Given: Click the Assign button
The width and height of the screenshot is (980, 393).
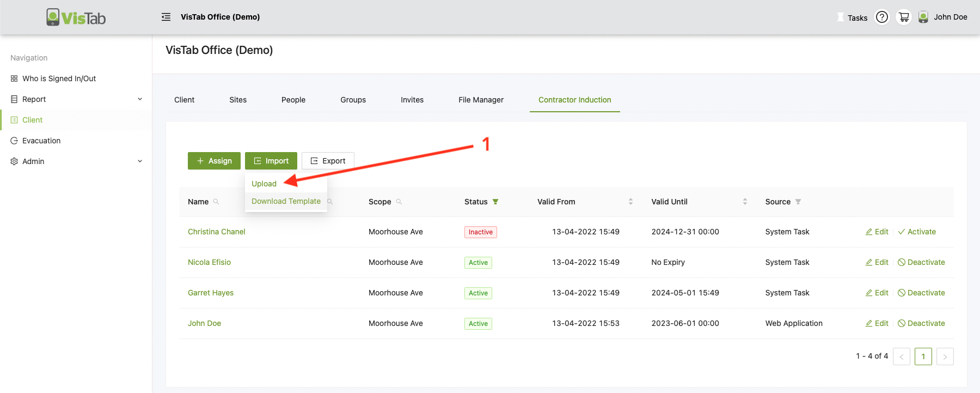Looking at the screenshot, I should [x=214, y=161].
